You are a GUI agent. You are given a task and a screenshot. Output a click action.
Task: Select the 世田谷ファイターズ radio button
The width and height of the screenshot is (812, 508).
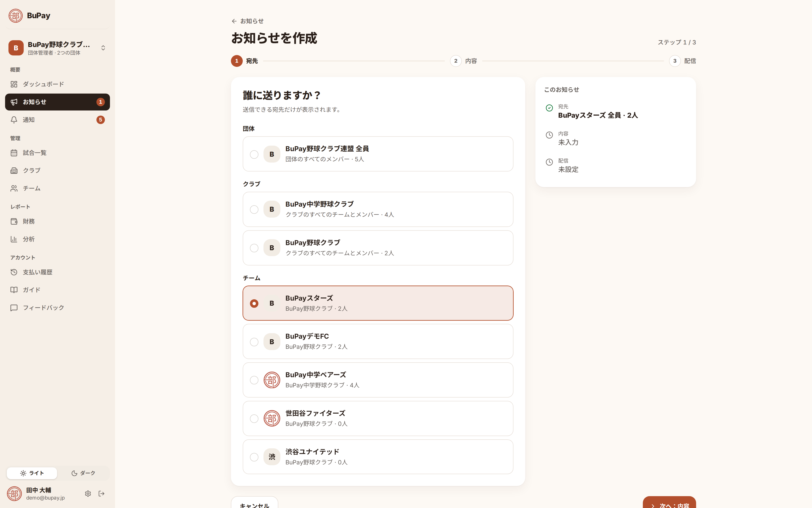coord(254,419)
